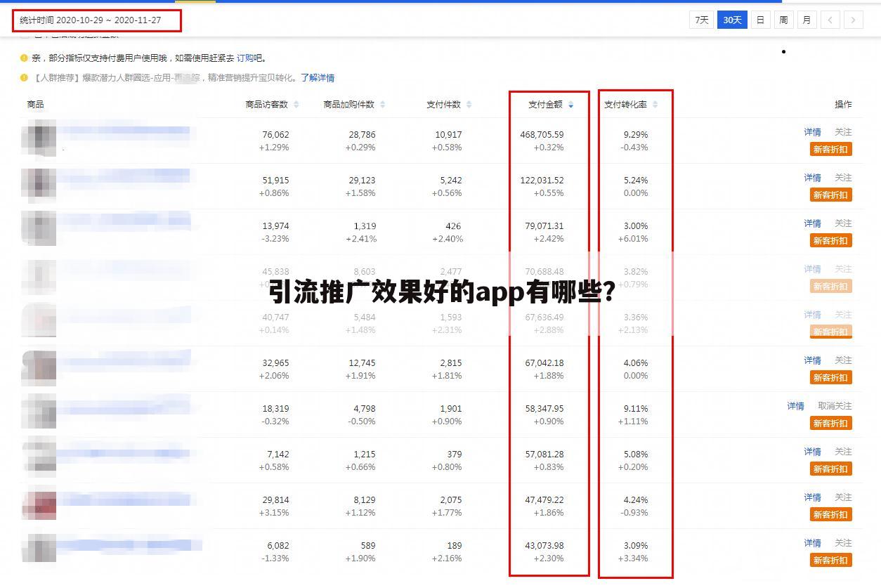Viewport: 881px width, 588px height.
Task: Click the 29,123 add-to-cart count cell
Action: (x=362, y=180)
